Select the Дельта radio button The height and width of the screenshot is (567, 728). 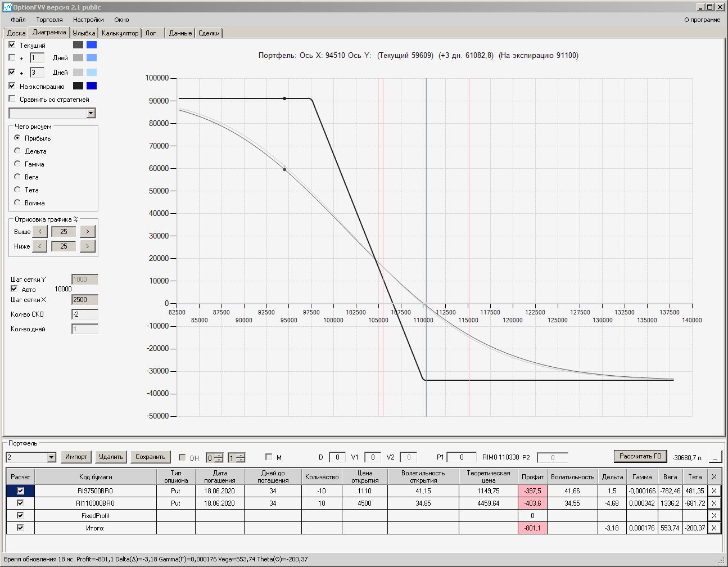coord(17,151)
